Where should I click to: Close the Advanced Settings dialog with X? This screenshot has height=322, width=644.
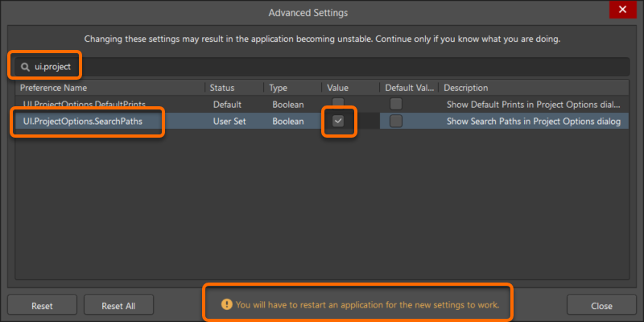click(x=621, y=11)
